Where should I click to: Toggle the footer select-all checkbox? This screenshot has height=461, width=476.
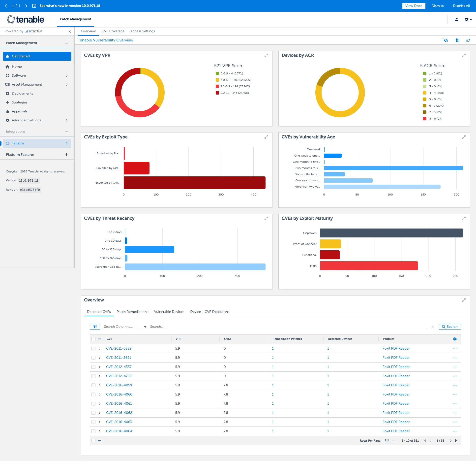point(93,441)
